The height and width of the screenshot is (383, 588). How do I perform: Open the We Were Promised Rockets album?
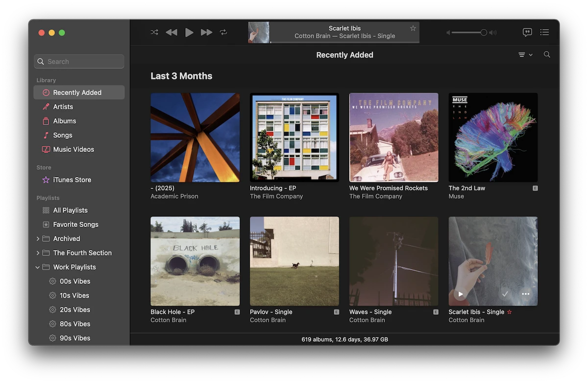click(x=393, y=137)
